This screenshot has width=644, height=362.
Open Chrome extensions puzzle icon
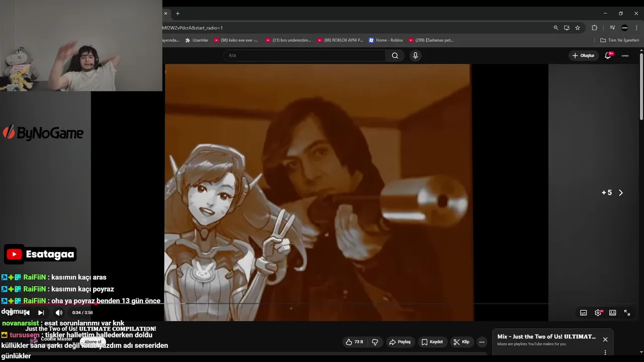[x=595, y=28]
